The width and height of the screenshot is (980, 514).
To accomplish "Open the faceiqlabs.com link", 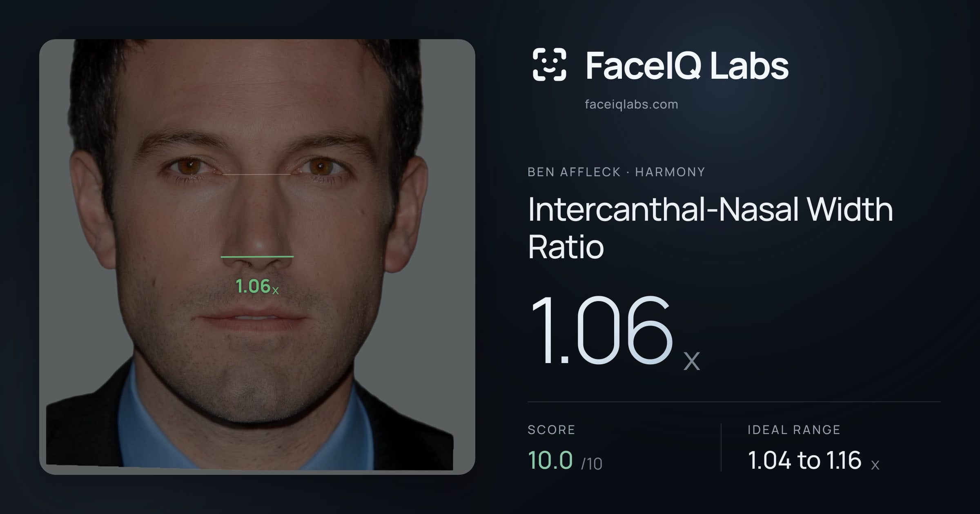I will (631, 104).
